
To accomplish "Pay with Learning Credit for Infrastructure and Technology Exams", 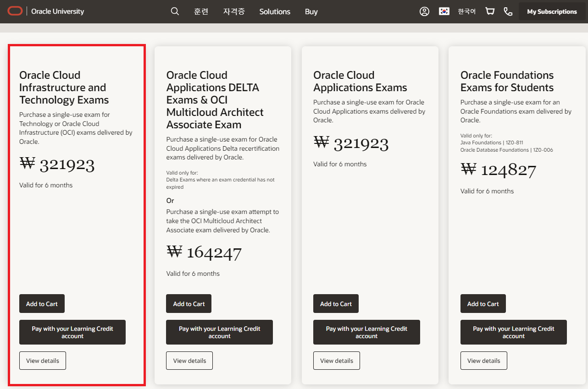I will [x=72, y=332].
